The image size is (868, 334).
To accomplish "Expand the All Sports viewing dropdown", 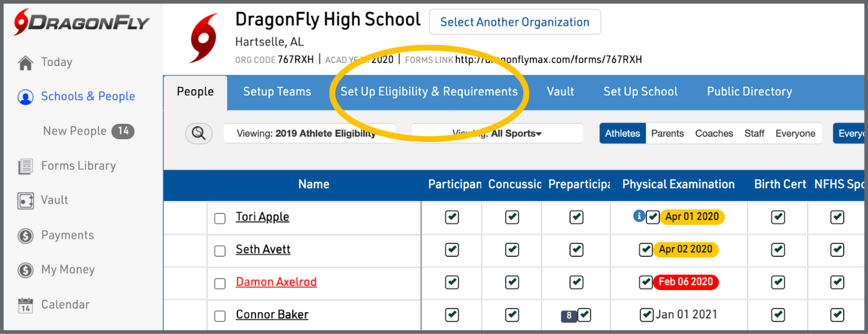I will (x=497, y=133).
